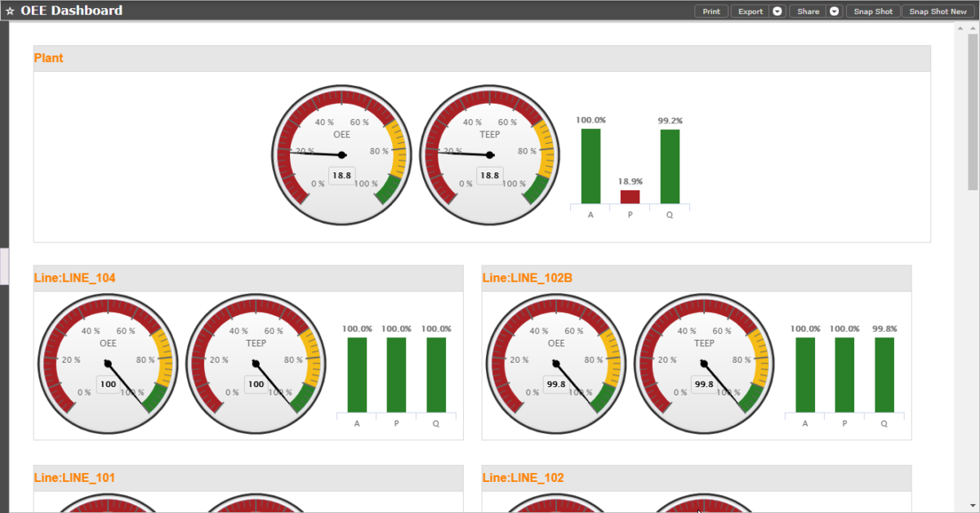Click the Plant TEEP gauge
980x513 pixels.
point(488,154)
